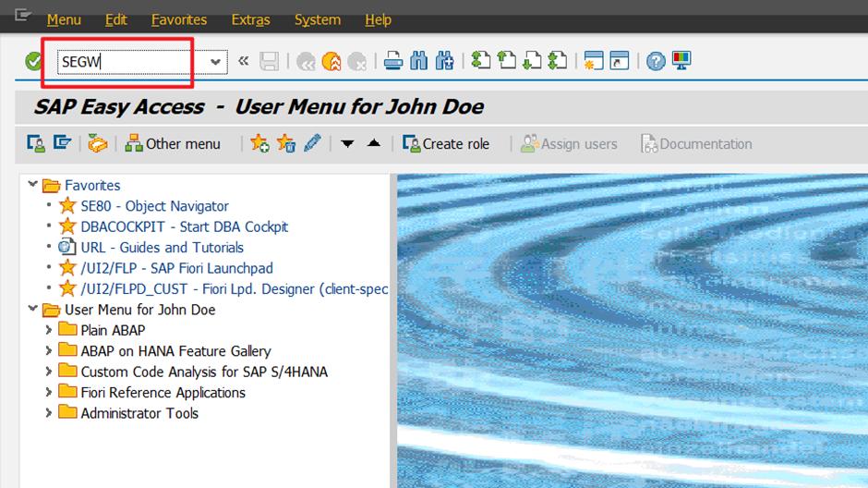Screen dimensions: 868x488
Task: Click the orange Exit icon
Action: click(332, 61)
